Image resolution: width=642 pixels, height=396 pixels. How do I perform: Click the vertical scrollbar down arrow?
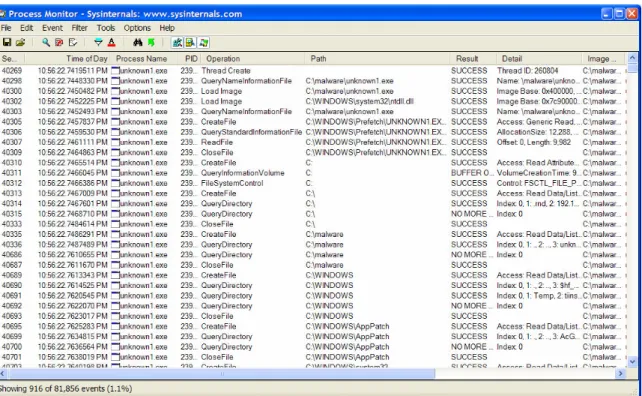click(632, 362)
